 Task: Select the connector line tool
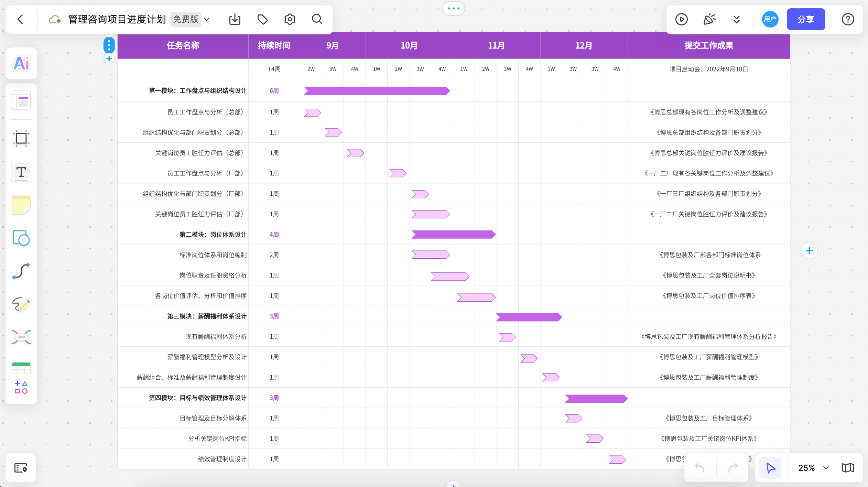pyautogui.click(x=21, y=271)
